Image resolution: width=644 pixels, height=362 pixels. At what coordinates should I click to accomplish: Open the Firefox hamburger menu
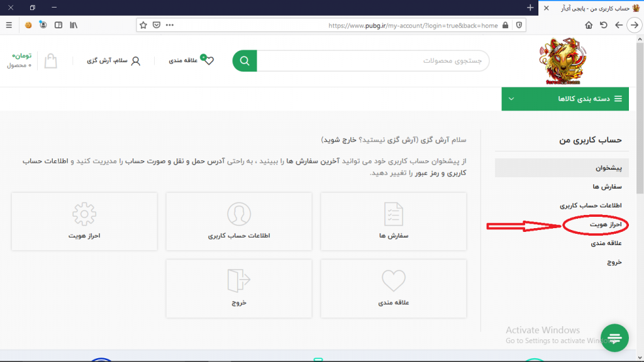[x=9, y=25]
